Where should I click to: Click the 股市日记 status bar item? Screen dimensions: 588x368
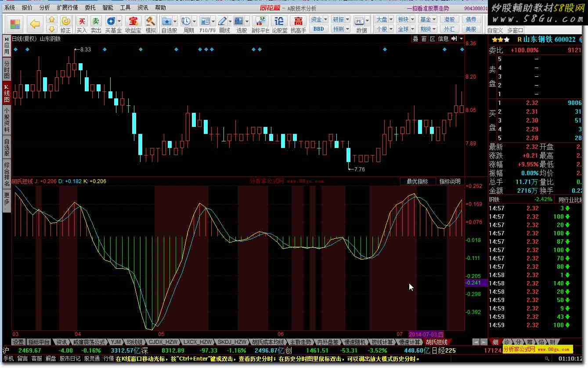pos(70,358)
